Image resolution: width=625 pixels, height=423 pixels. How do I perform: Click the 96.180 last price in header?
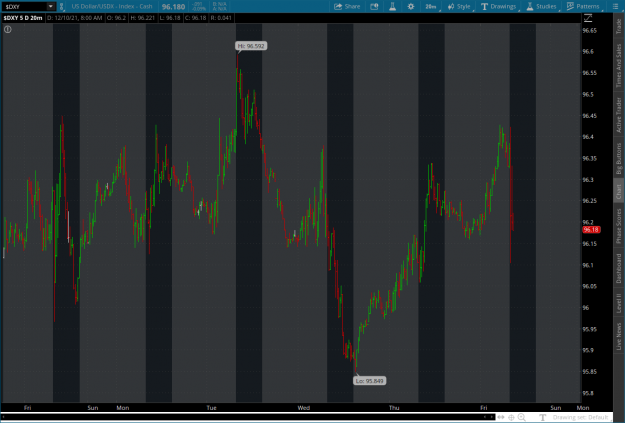point(173,7)
